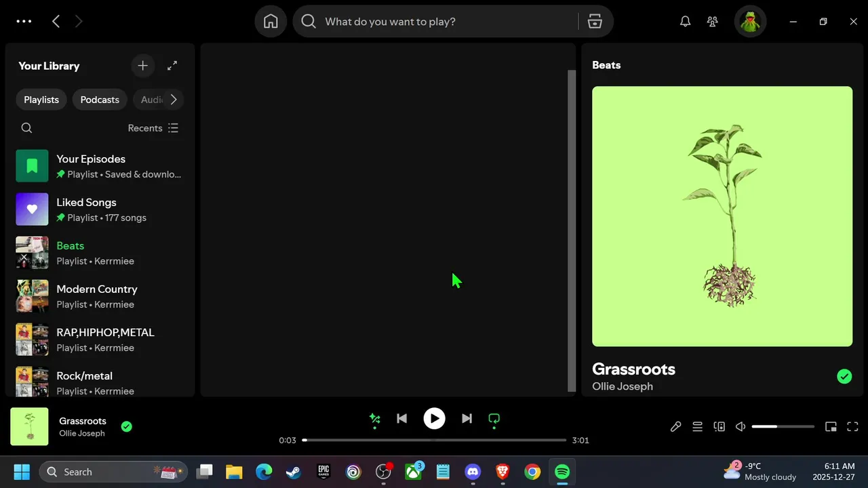Open the Kermit profile avatar menu
This screenshot has width=868, height=488.
pyautogui.click(x=750, y=22)
